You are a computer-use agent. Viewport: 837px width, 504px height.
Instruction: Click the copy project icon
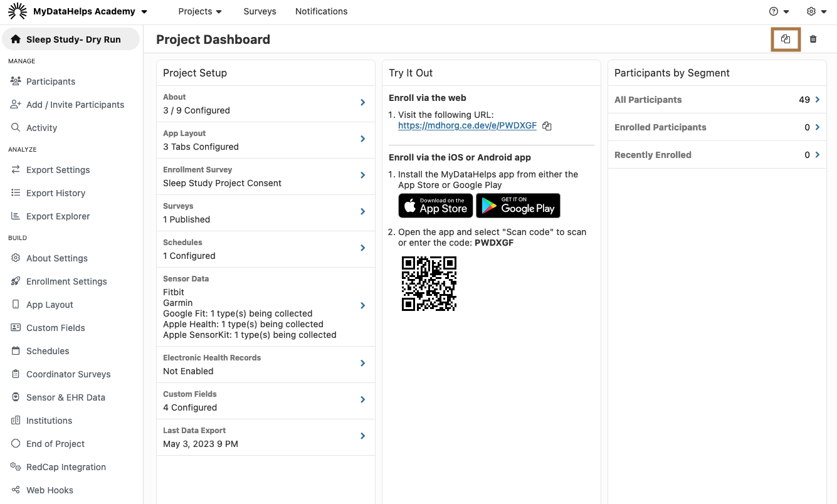786,39
